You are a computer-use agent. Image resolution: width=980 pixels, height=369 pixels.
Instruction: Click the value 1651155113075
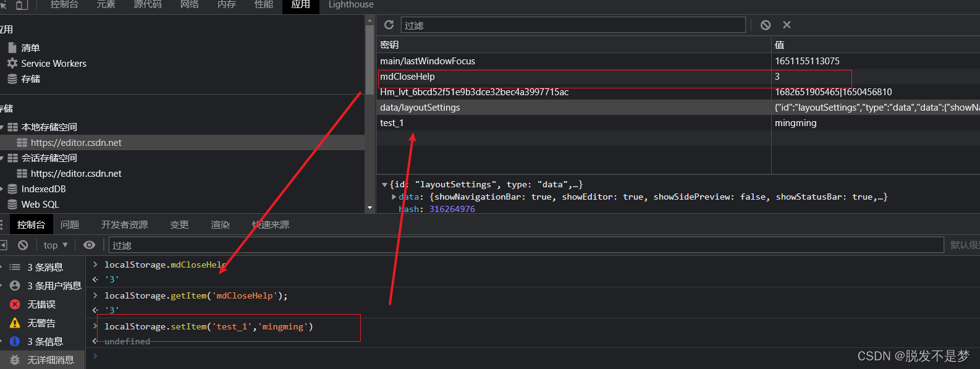pos(807,61)
